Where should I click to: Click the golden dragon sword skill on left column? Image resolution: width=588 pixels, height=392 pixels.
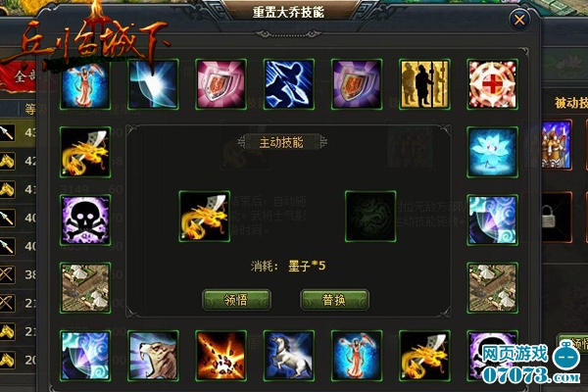pos(85,152)
